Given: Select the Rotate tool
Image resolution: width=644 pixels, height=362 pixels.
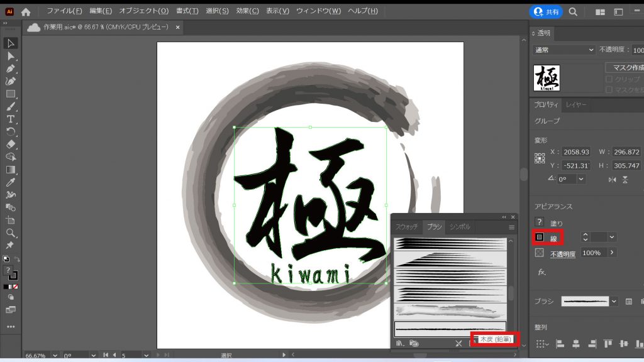Looking at the screenshot, I should tap(11, 132).
